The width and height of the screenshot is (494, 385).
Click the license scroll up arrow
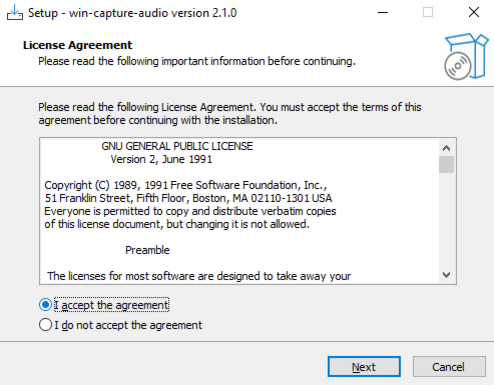[446, 148]
